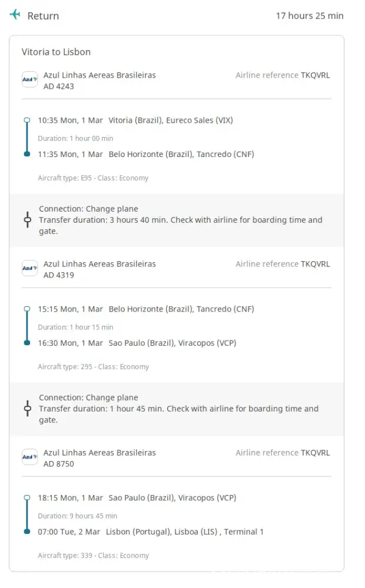Click the Return airplane icon
The height and width of the screenshot is (588, 365).
15,15
